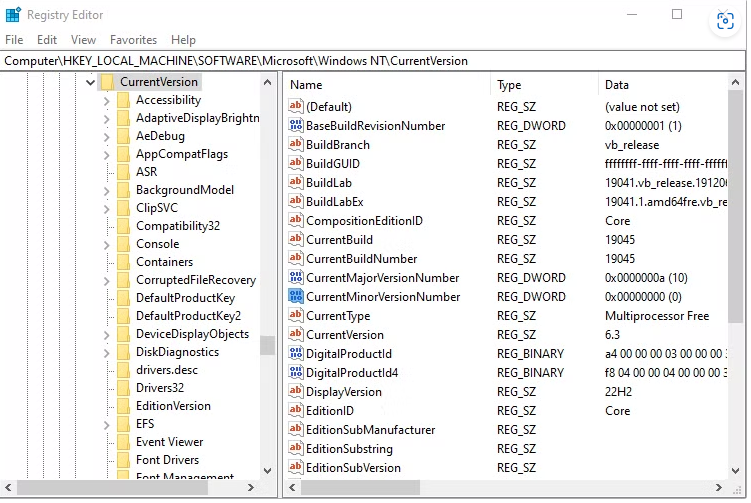
Task: Click the Event Viewer folder icon
Action: tap(124, 442)
